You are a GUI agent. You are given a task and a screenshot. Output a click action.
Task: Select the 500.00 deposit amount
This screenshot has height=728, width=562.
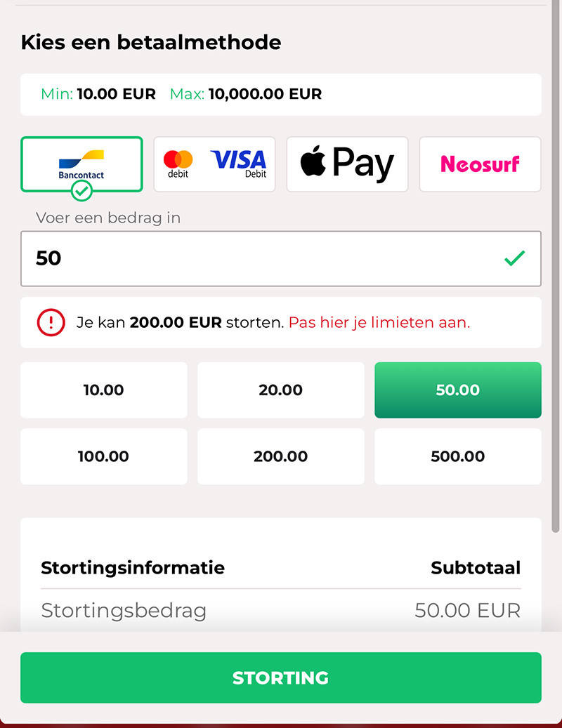coord(457,456)
